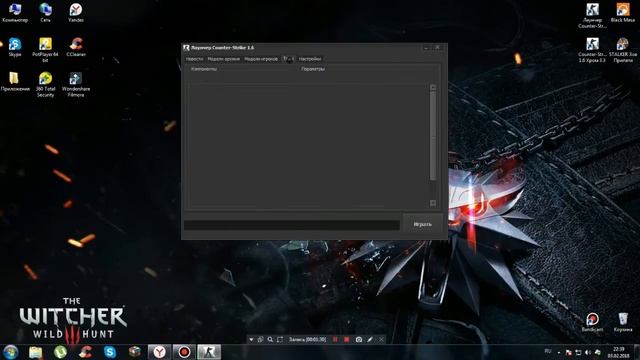Close the Bandicam recording toolbar

381,340
